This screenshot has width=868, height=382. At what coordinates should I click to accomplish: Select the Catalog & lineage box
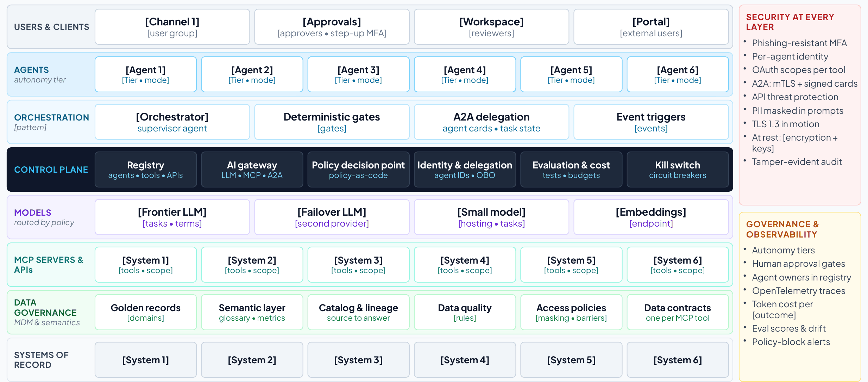coord(358,312)
